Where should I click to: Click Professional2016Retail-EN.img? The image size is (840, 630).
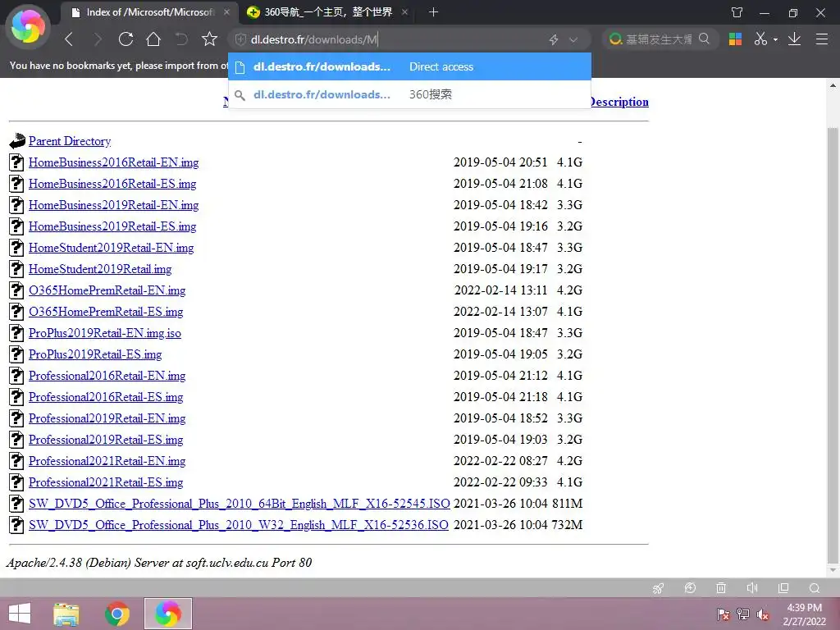(x=107, y=376)
